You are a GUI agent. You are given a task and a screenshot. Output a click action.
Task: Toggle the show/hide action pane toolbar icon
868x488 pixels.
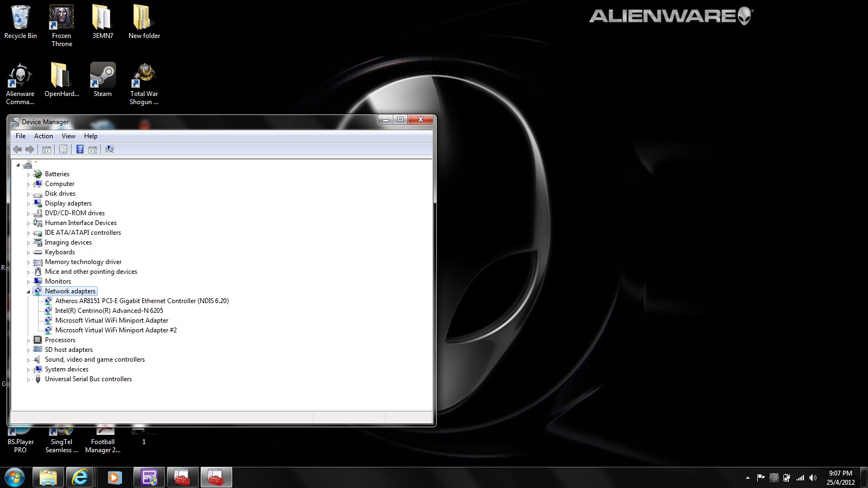[x=93, y=149]
